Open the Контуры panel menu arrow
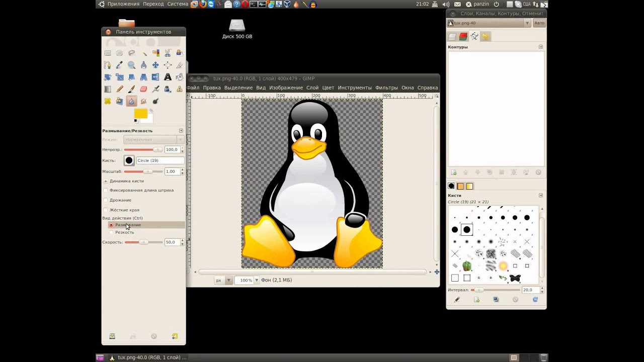Screen dimensions: 644x362 tap(541, 47)
